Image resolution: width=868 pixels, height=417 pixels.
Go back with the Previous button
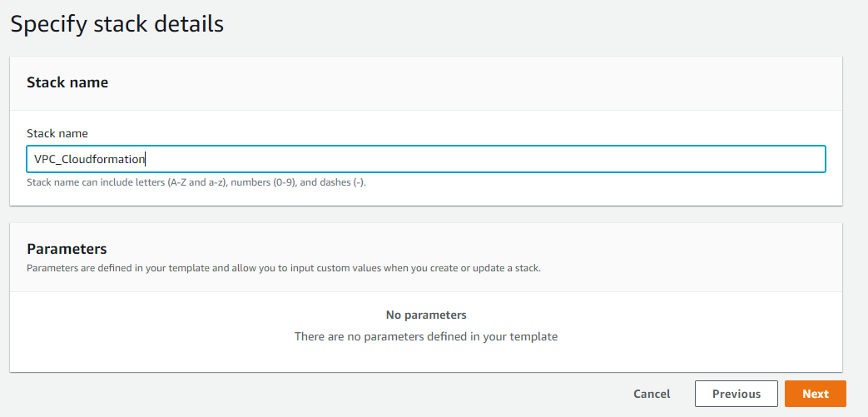tap(737, 394)
